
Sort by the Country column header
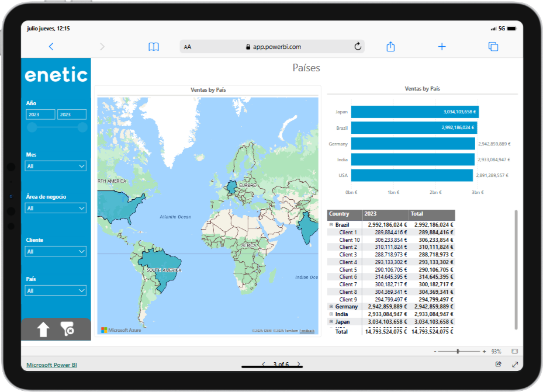345,214
